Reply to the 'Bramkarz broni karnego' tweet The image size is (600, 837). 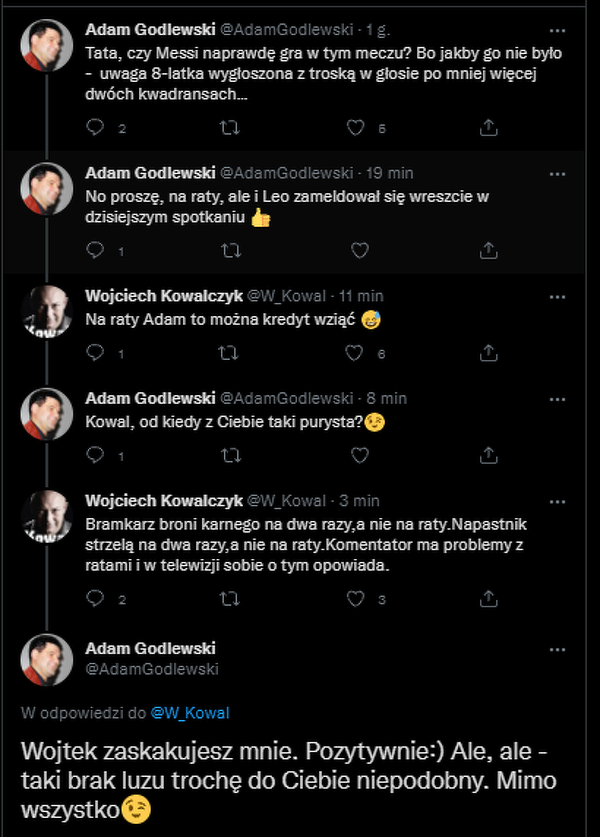[96, 599]
